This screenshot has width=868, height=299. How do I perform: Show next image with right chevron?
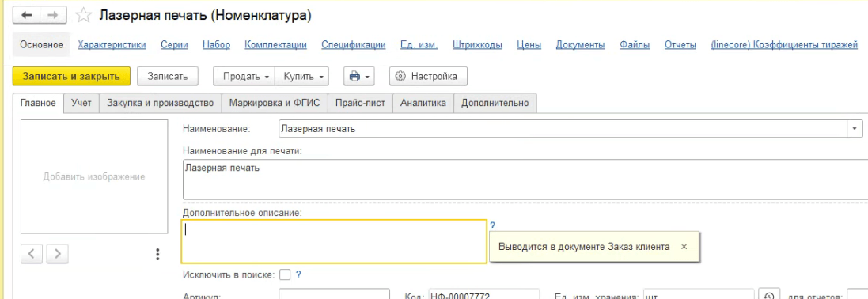[57, 254]
